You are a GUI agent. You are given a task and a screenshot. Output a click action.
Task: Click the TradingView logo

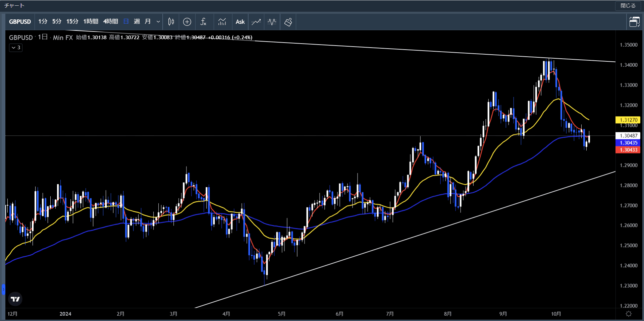coord(15,299)
